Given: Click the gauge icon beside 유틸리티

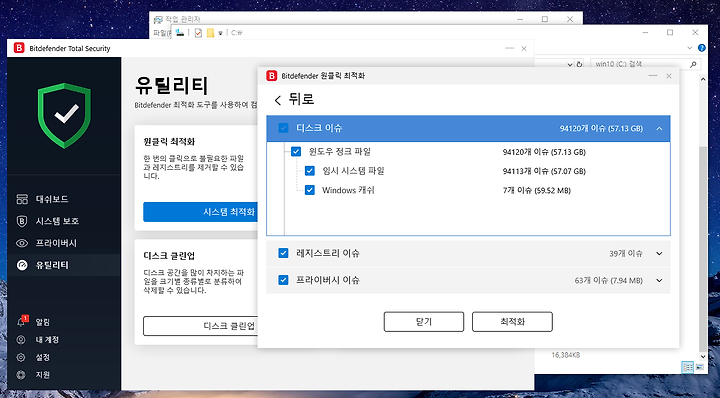Looking at the screenshot, I should [22, 265].
